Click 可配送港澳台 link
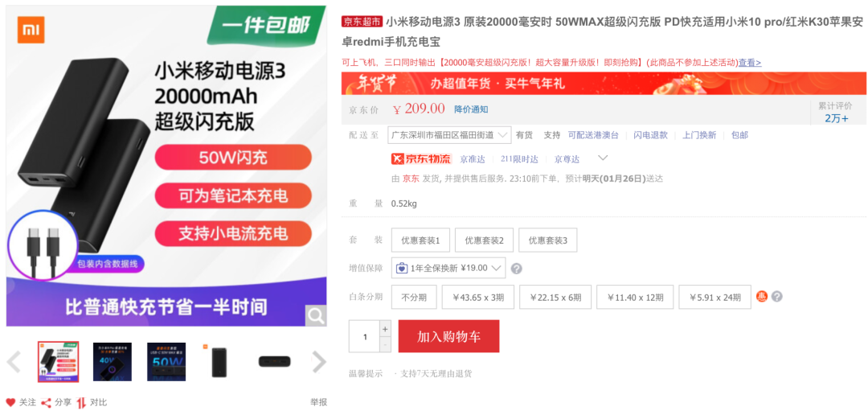The width and height of the screenshot is (868, 411). (x=593, y=135)
